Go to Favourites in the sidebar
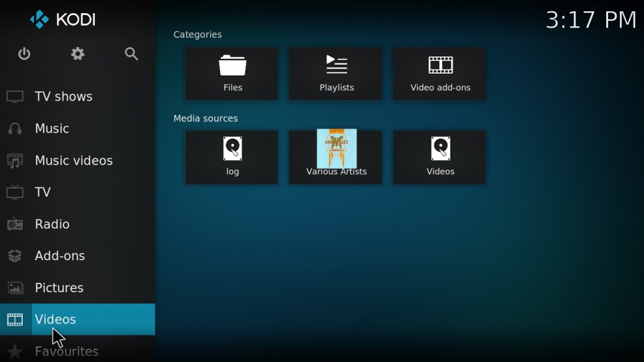The image size is (644, 362). [x=66, y=351]
